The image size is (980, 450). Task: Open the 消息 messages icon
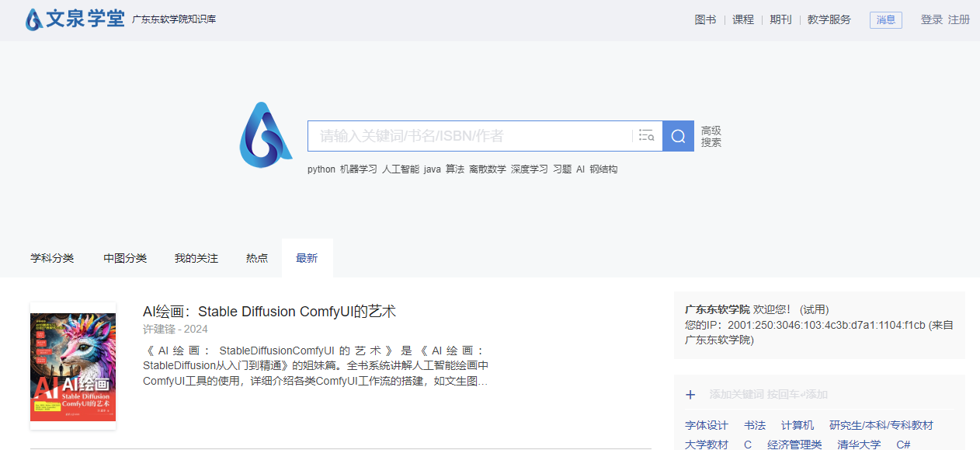(885, 19)
